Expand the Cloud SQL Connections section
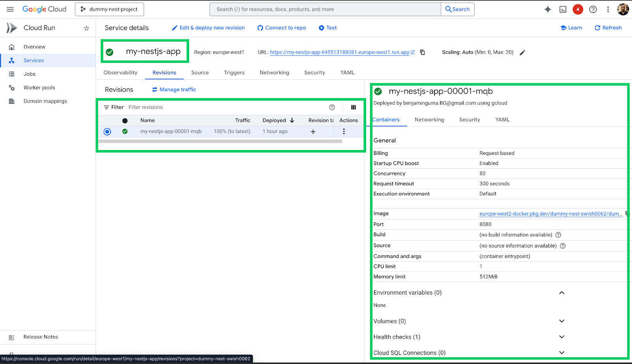This screenshot has width=632, height=364. coord(562,353)
